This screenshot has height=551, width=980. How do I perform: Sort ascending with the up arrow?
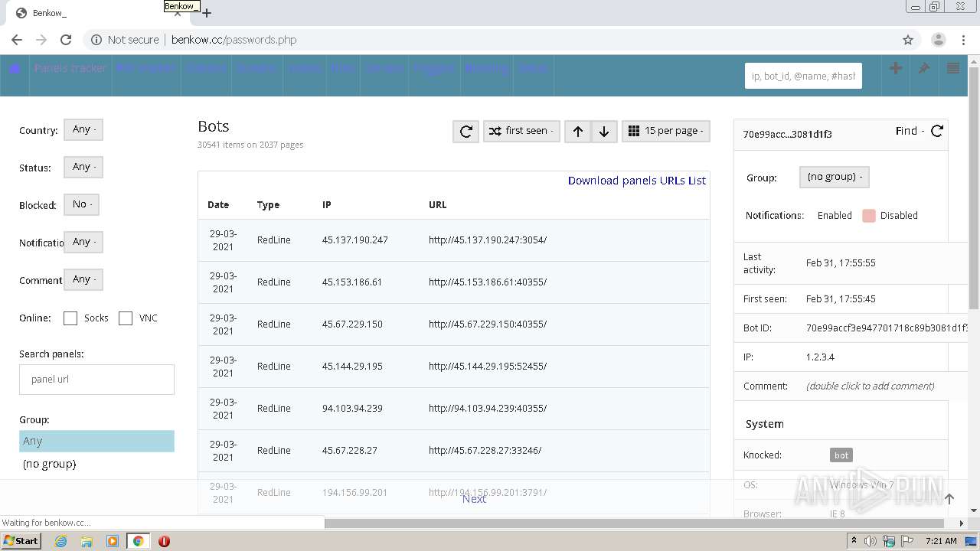(x=578, y=131)
